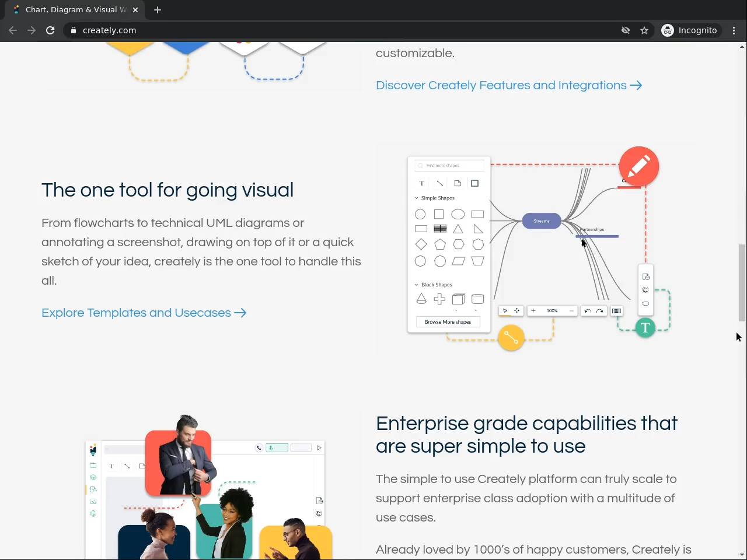Click the paragraph starting "The simple to use Creately"
Viewport: 747px width, 560px height.
pyautogui.click(x=526, y=498)
